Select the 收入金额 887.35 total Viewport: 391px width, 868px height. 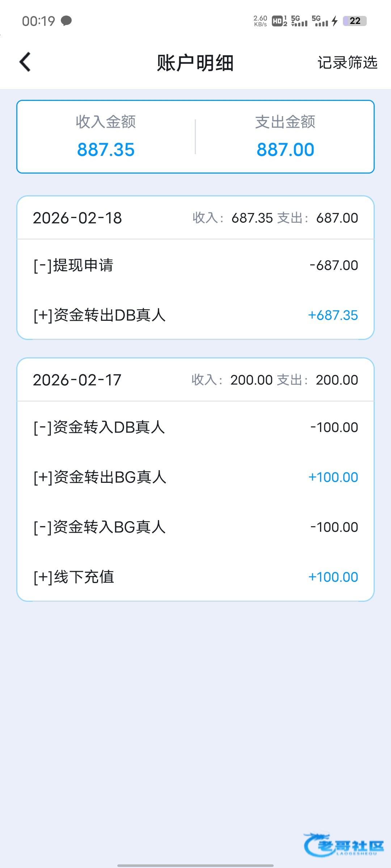pos(106,137)
